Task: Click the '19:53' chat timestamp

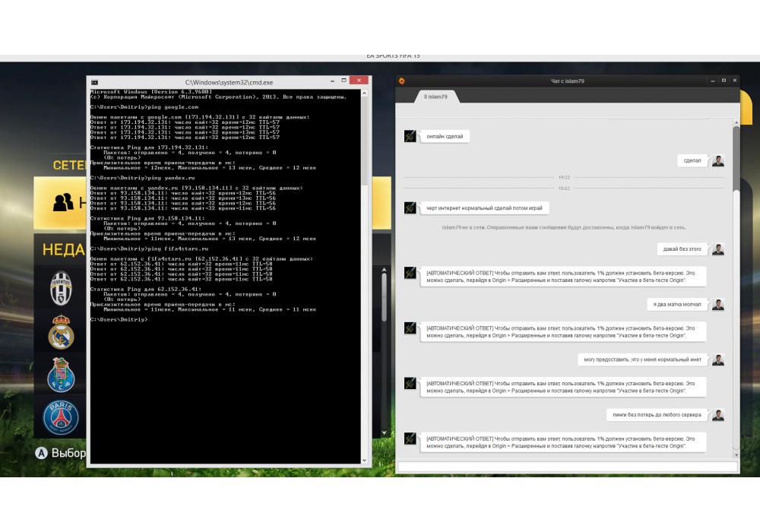Action: point(564,188)
